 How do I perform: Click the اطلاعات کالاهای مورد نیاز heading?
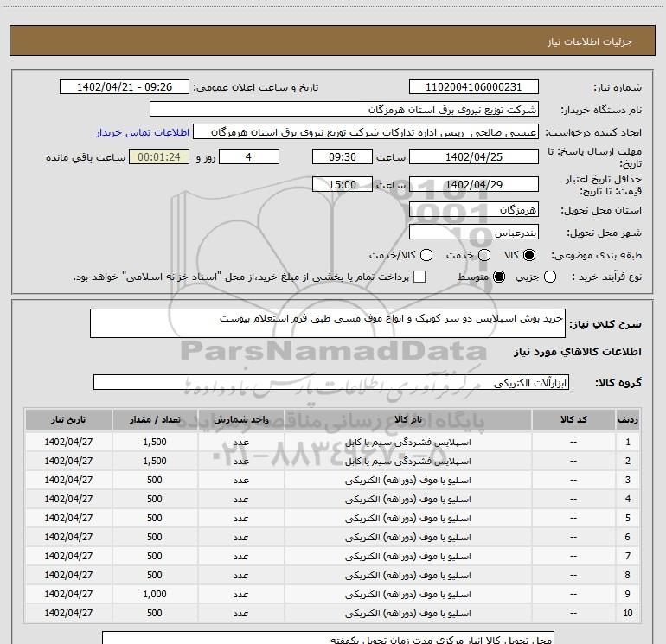coord(578,352)
